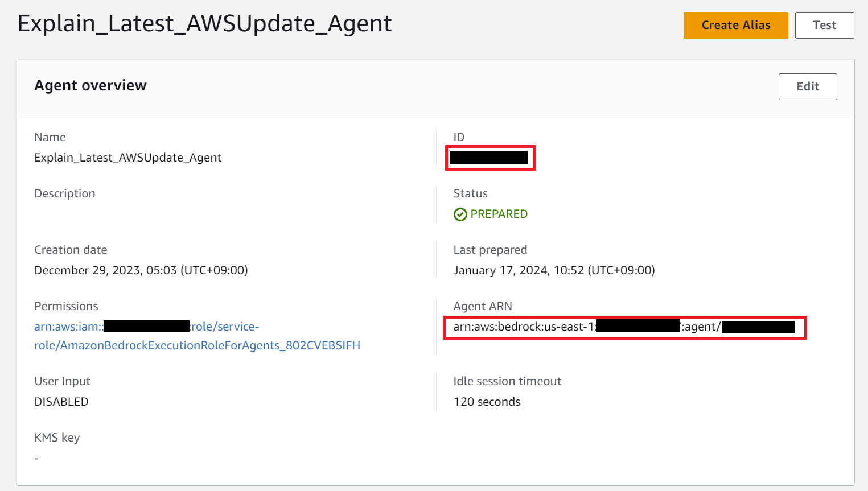Click the Agent ARN label text
The image size is (868, 491).
[x=483, y=306]
